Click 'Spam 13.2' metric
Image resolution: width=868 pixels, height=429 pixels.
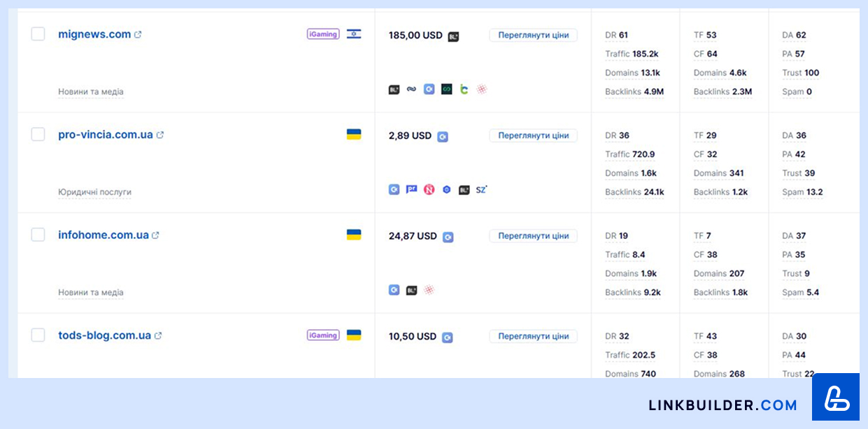point(802,192)
